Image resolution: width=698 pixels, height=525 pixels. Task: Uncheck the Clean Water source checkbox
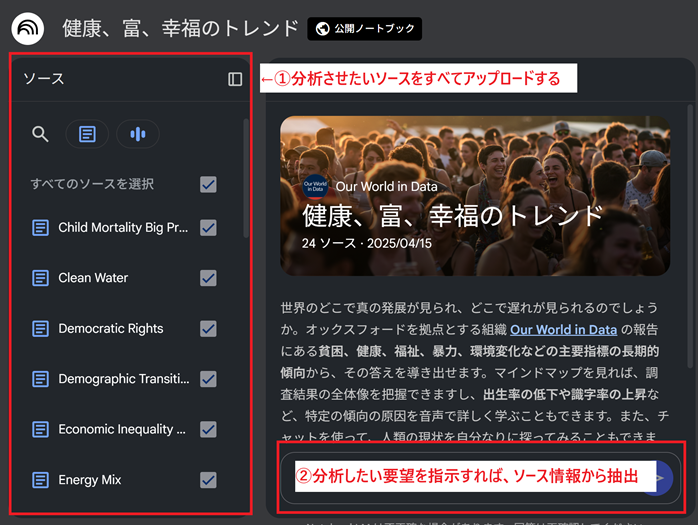[208, 278]
